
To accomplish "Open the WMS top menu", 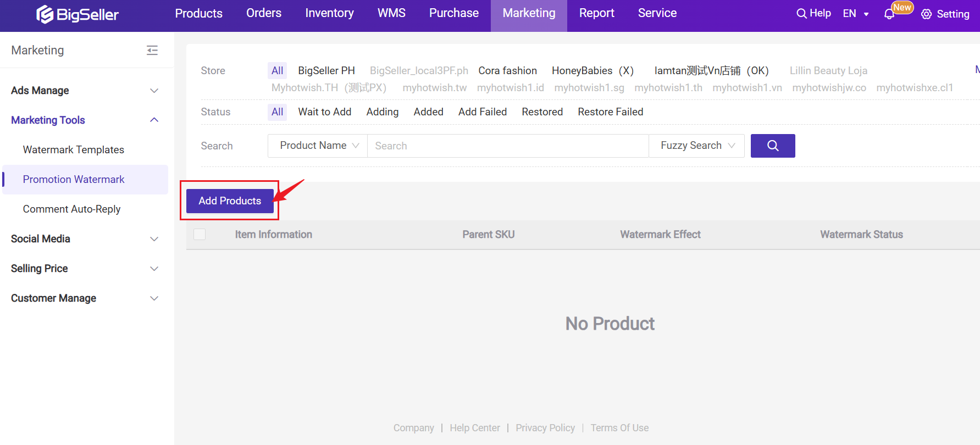I will coord(391,13).
